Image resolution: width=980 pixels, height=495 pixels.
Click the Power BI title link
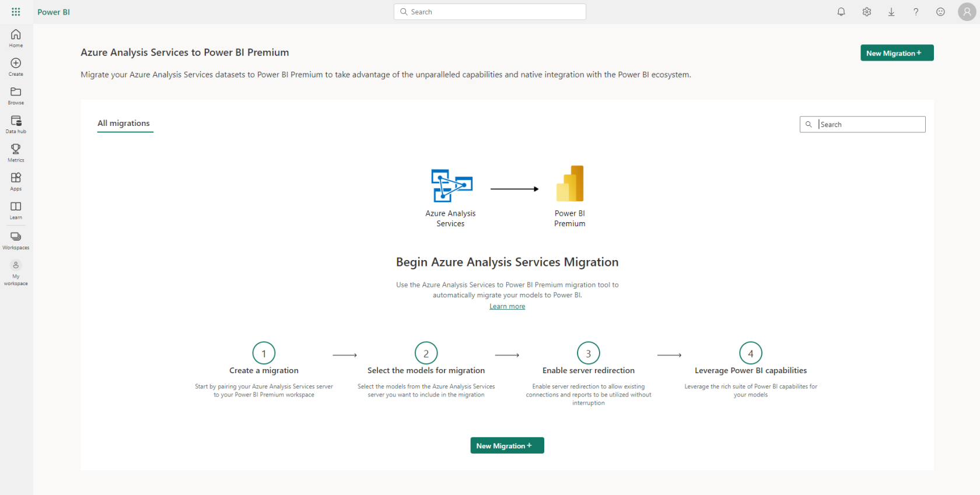point(54,12)
